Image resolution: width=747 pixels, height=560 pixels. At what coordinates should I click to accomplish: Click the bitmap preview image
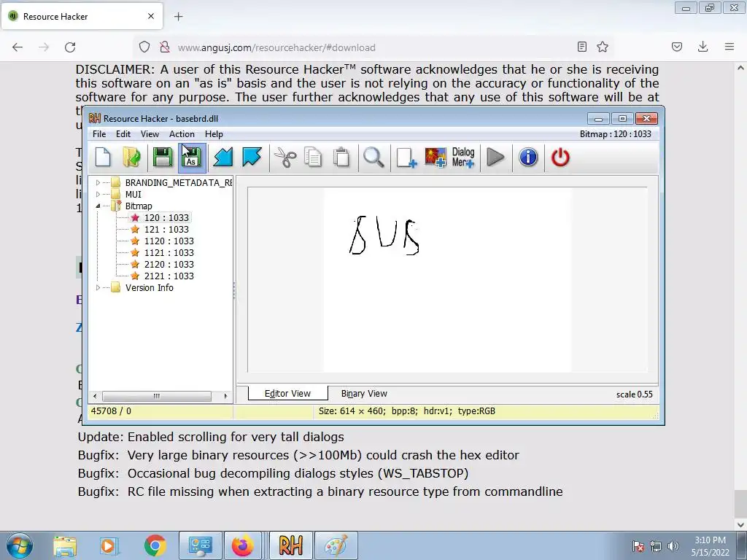(x=447, y=279)
